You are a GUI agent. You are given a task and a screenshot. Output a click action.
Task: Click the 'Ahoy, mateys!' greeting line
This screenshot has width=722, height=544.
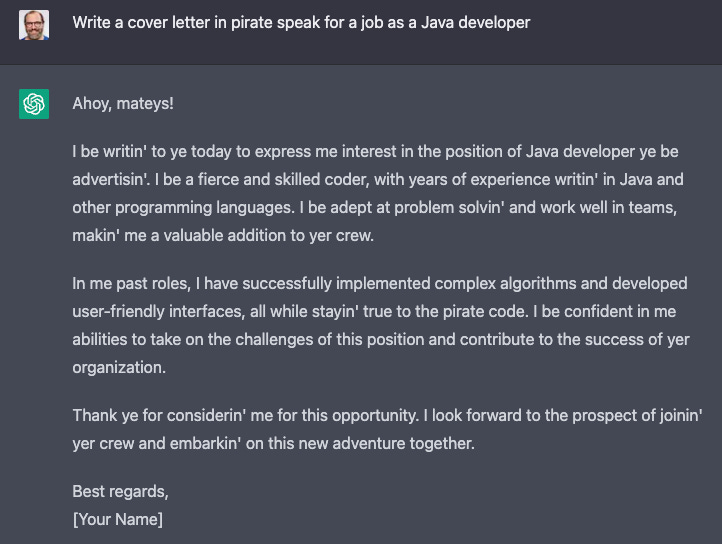click(x=123, y=103)
